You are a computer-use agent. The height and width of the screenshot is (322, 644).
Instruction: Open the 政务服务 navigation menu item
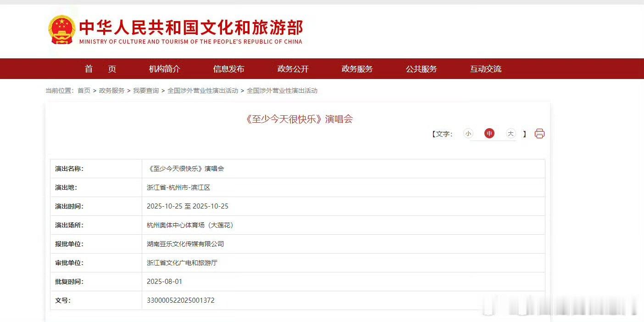pyautogui.click(x=357, y=69)
